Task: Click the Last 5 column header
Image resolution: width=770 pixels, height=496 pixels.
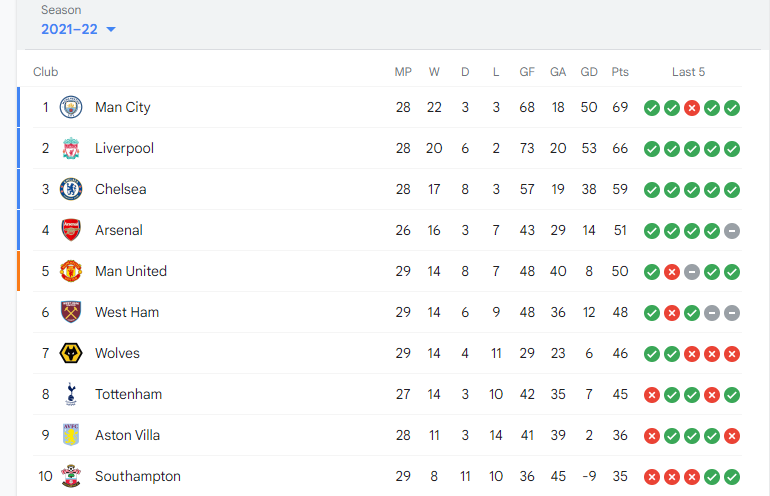Action: click(688, 72)
